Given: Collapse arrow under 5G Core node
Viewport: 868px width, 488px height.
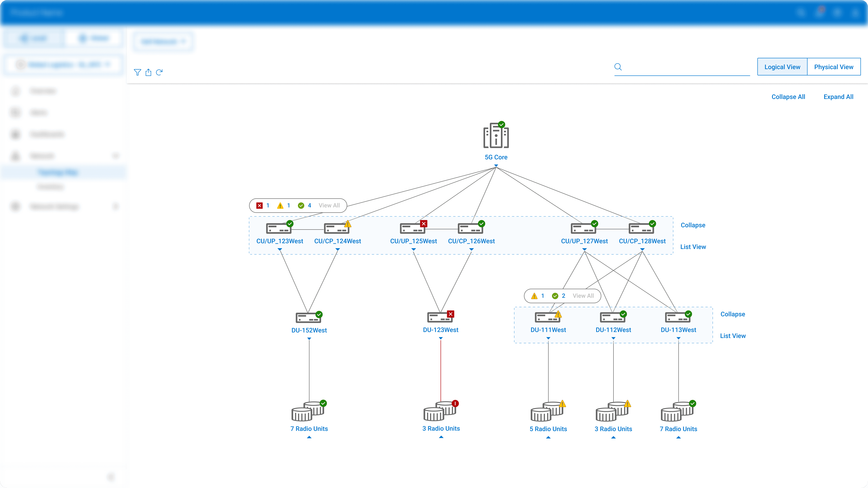Looking at the screenshot, I should [496, 165].
